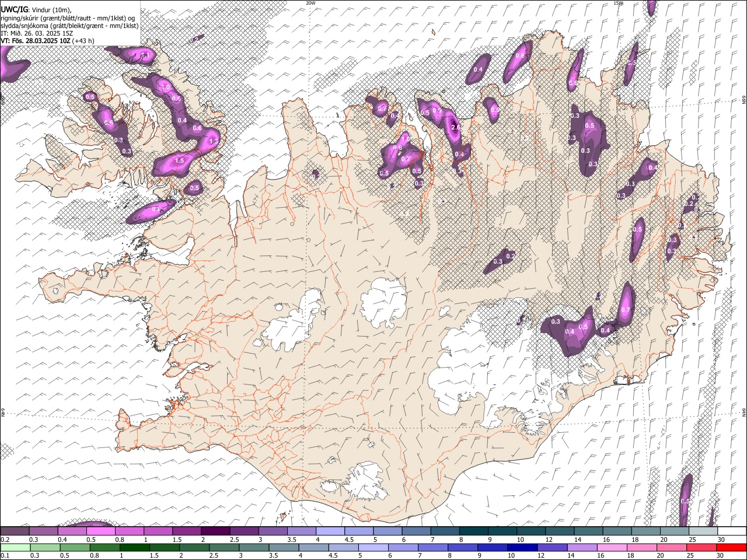Select the rain scale swatch between 0.3 and 0.5
This screenshot has height=560, width=747.
coord(45,547)
